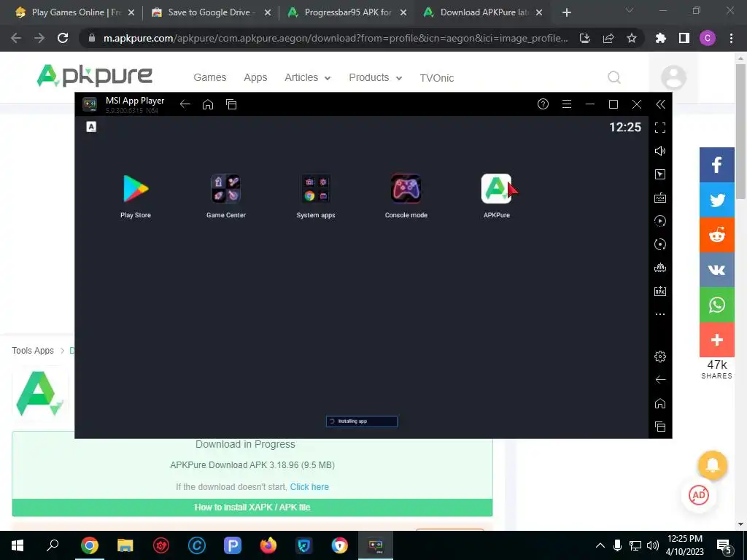Open a new browser tab
The height and width of the screenshot is (560, 747).
[566, 12]
